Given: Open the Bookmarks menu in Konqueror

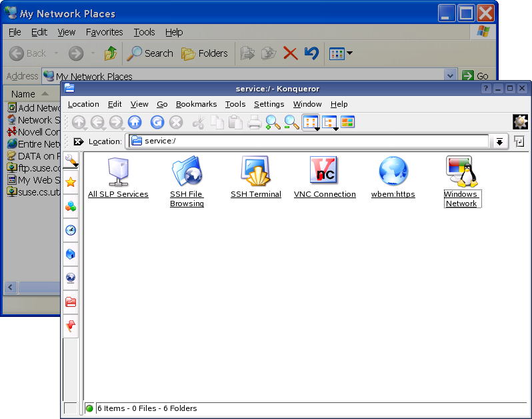Looking at the screenshot, I should [196, 104].
